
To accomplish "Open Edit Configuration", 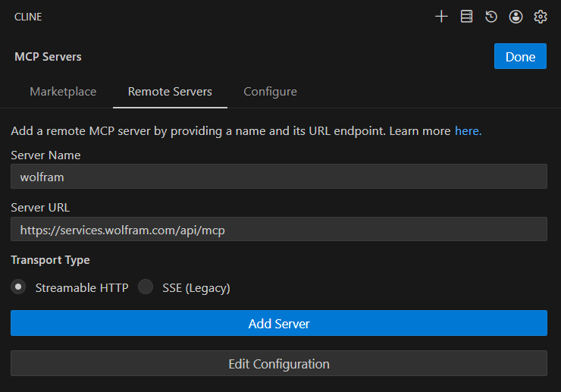I will point(279,364).
